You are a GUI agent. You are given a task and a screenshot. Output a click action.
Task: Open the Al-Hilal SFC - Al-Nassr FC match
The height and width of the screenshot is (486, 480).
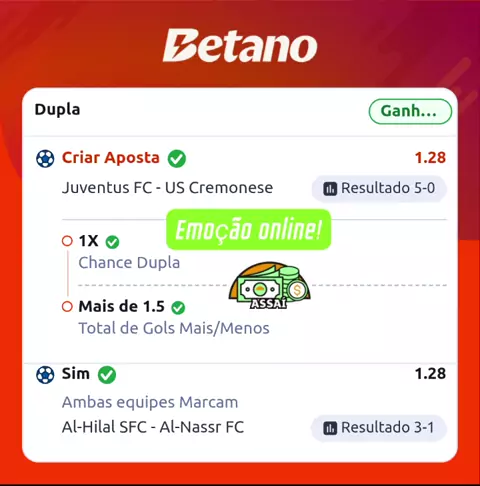tap(153, 427)
